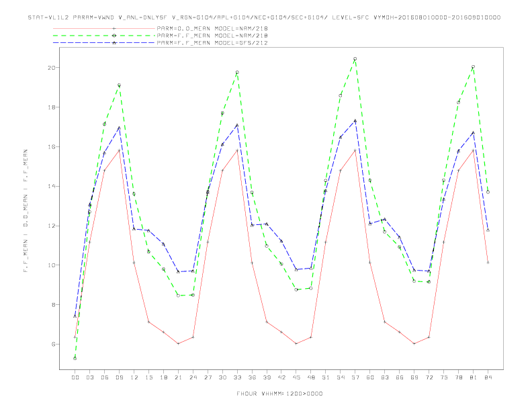
Task: Click x-axis forecast hour label 15
Action: coord(148,377)
